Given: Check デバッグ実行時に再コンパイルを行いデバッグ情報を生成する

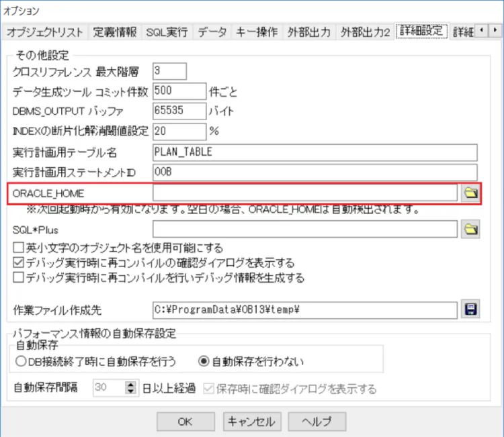Looking at the screenshot, I should (18, 277).
